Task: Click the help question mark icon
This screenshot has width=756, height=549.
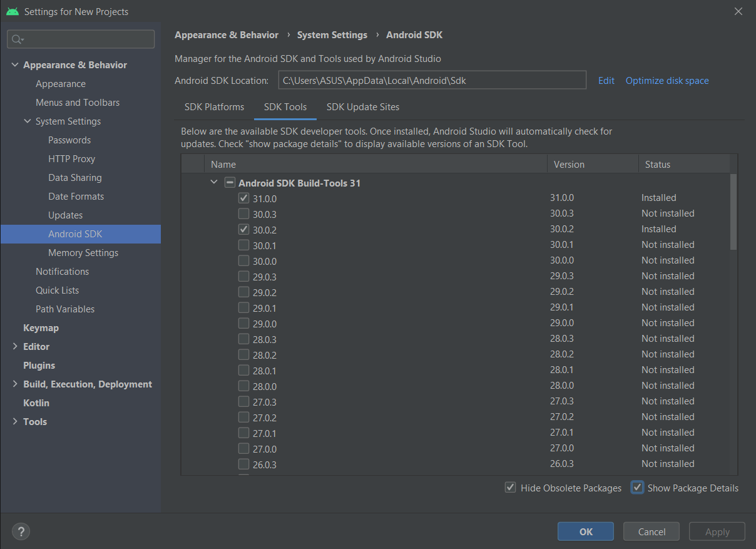Action: click(x=21, y=531)
